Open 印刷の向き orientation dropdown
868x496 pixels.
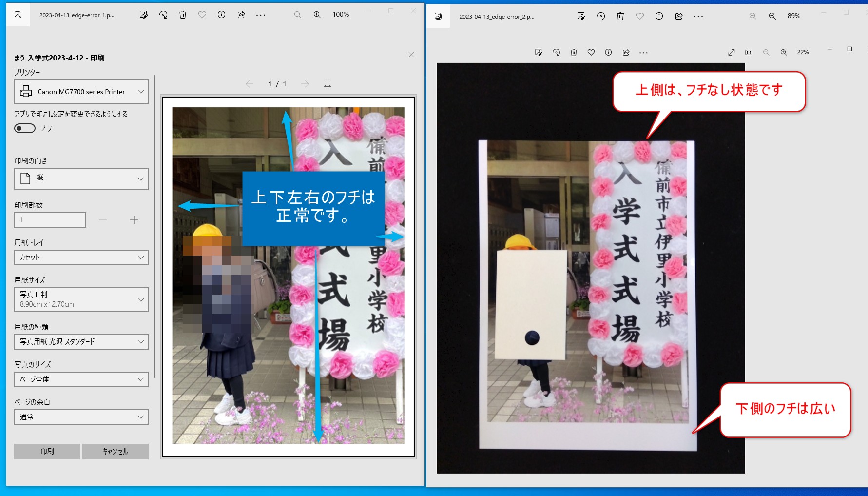tap(81, 179)
